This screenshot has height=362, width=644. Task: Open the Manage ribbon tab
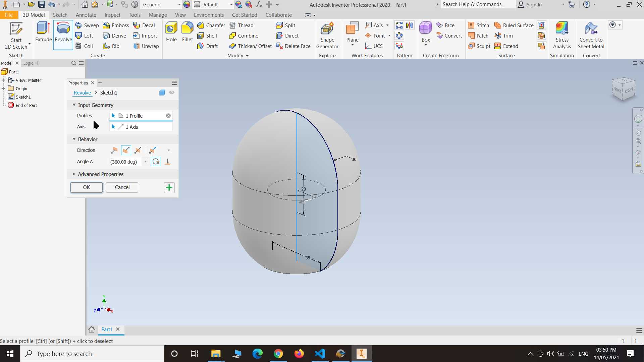pyautogui.click(x=158, y=15)
